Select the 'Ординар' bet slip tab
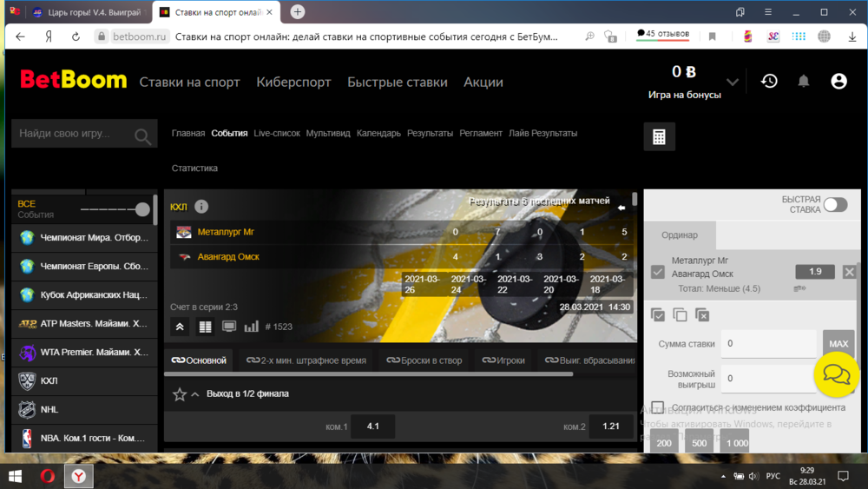 click(680, 235)
